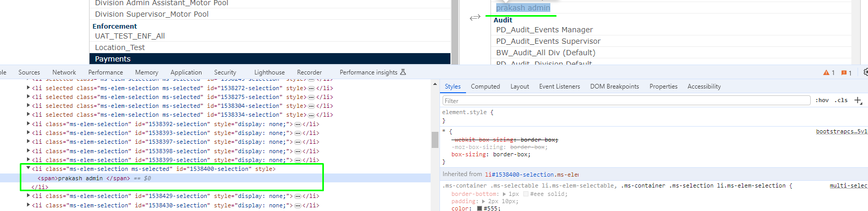Expand the 1538304-selection li node
Screen dimensions: 868x211
click(28, 106)
